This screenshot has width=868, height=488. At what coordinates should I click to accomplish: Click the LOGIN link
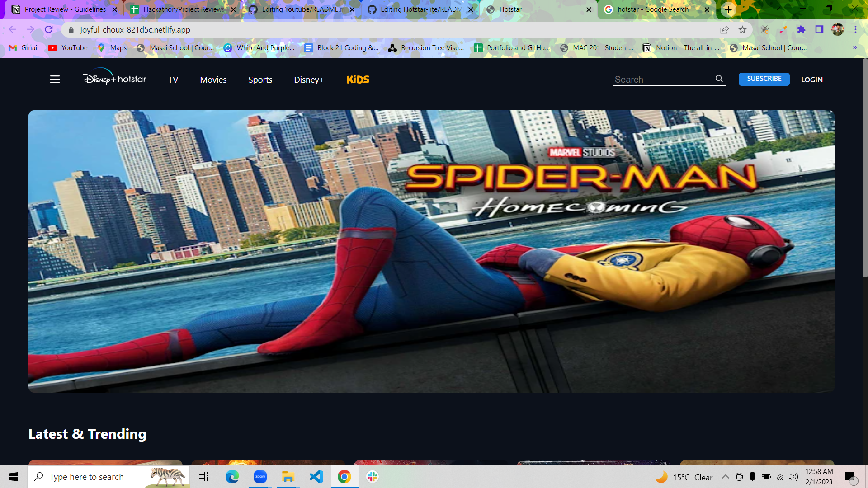pos(812,80)
